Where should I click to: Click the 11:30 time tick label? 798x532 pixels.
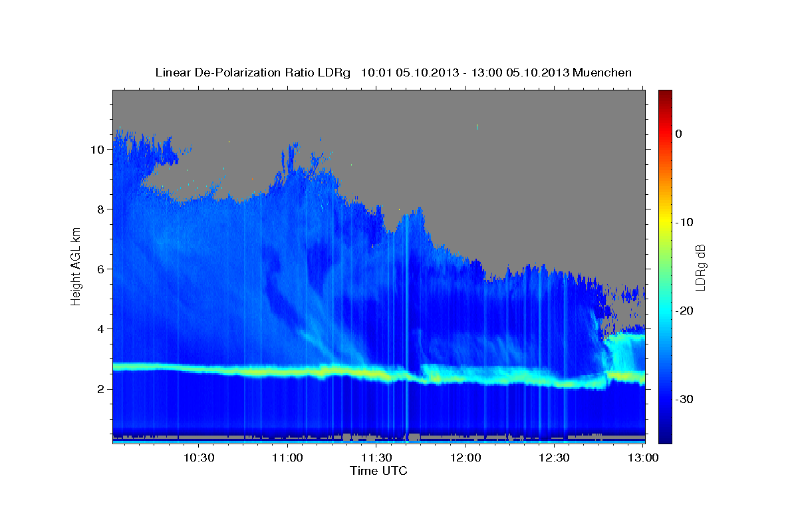point(376,458)
